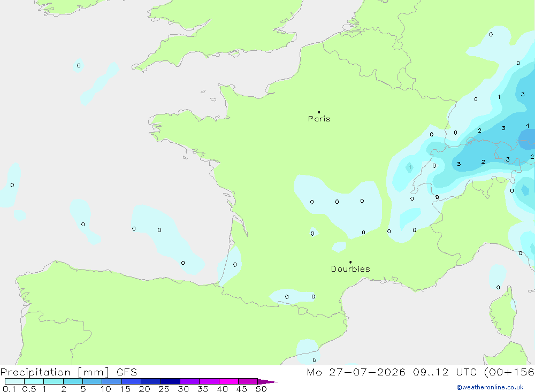The image size is (535, 392).
Task: Pick the 1–2 mm legend swatch
Action: click(x=53, y=381)
